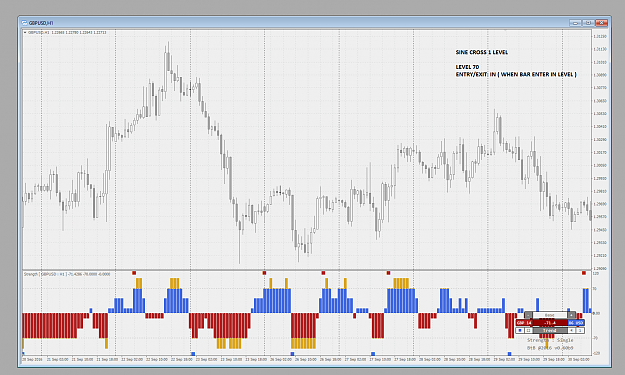Viewport: 625px width, 375px height.
Task: Toggle the blue dot button in strength panel
Action: (x=520, y=330)
